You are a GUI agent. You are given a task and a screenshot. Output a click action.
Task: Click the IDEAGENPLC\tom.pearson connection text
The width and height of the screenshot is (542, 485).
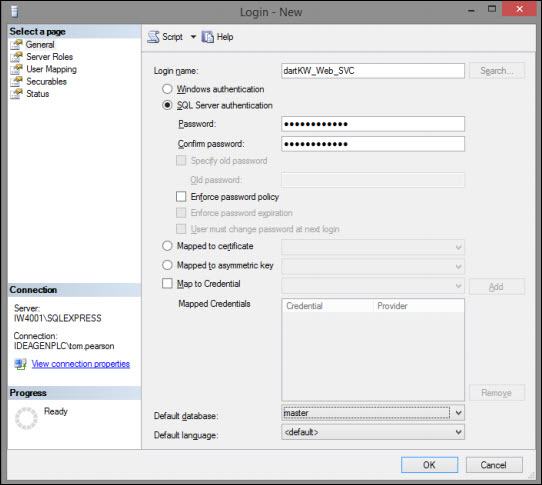64,346
